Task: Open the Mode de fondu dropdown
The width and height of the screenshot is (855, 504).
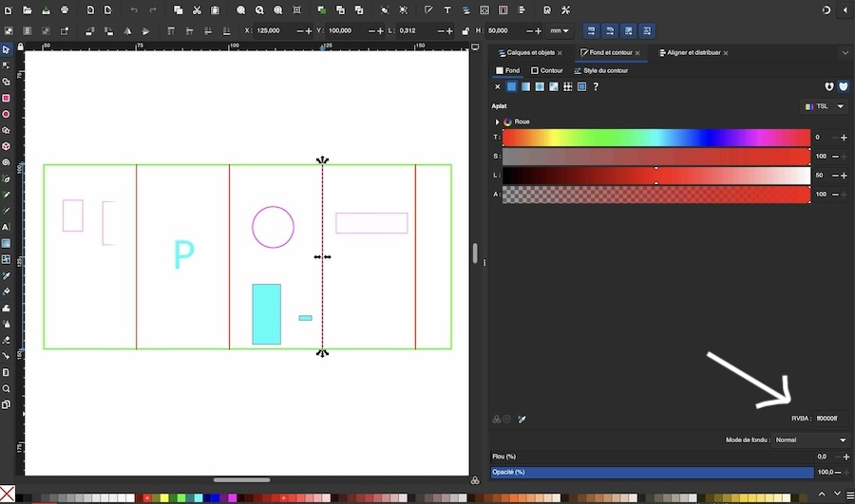Action: pos(811,440)
